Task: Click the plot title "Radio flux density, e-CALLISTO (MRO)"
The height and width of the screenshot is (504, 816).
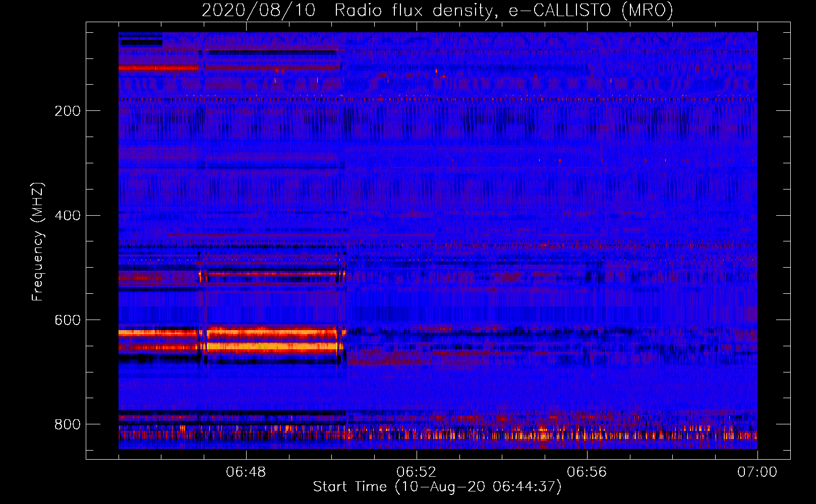Action: click(x=504, y=10)
